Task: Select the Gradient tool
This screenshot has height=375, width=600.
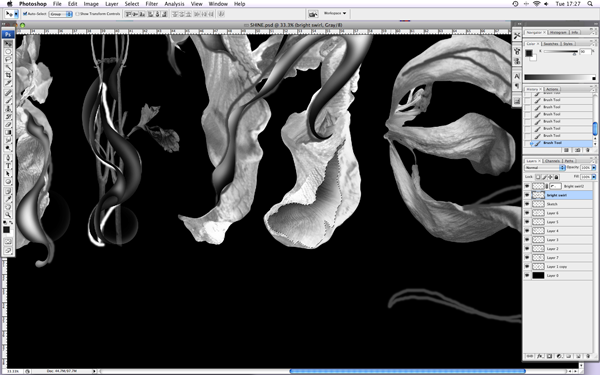Action: tap(8, 132)
